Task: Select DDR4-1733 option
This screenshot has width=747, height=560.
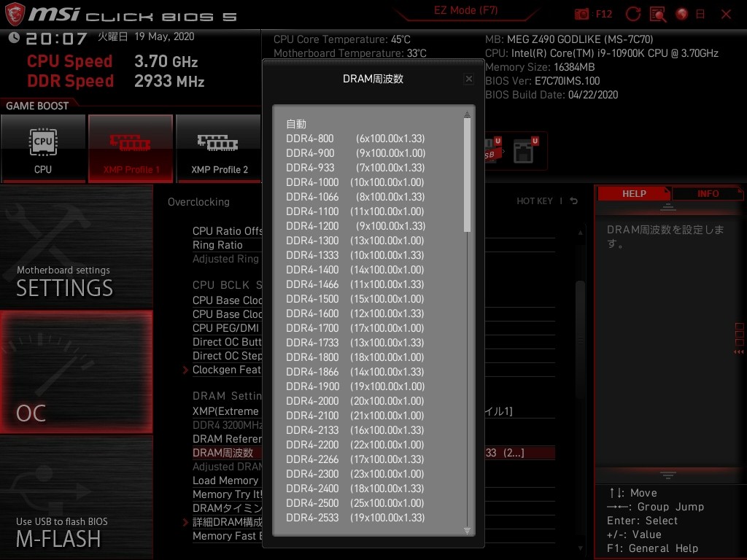Action: click(x=355, y=343)
